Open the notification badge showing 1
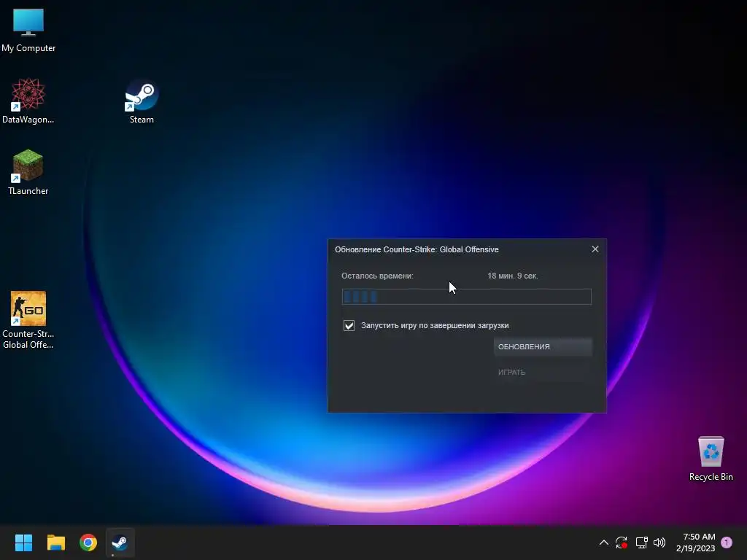Image resolution: width=747 pixels, height=560 pixels. 727,542
